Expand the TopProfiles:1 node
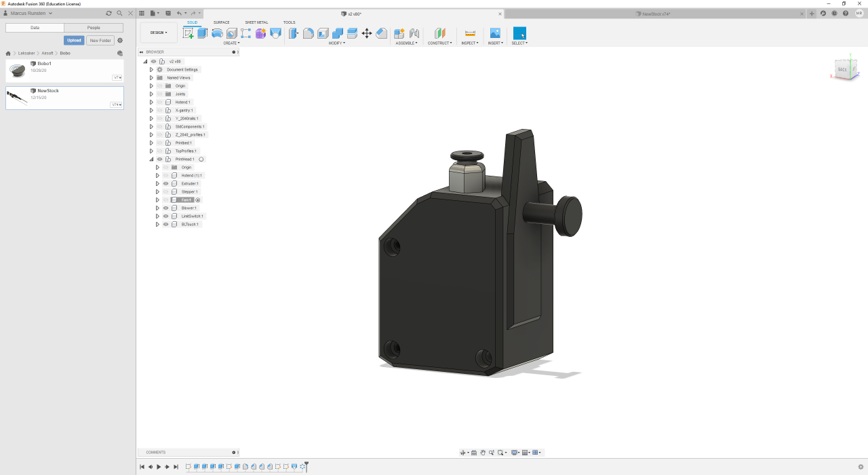 click(151, 151)
